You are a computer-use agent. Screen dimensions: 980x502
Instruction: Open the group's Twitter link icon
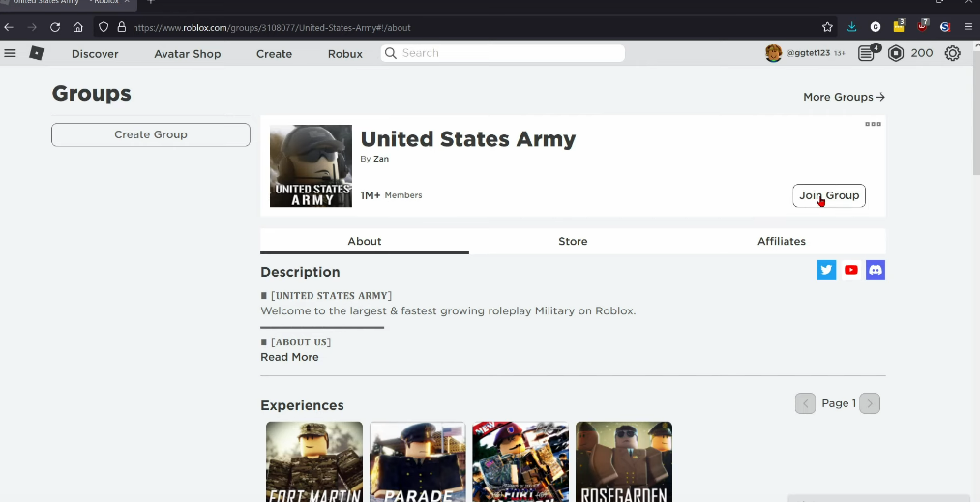pyautogui.click(x=826, y=270)
